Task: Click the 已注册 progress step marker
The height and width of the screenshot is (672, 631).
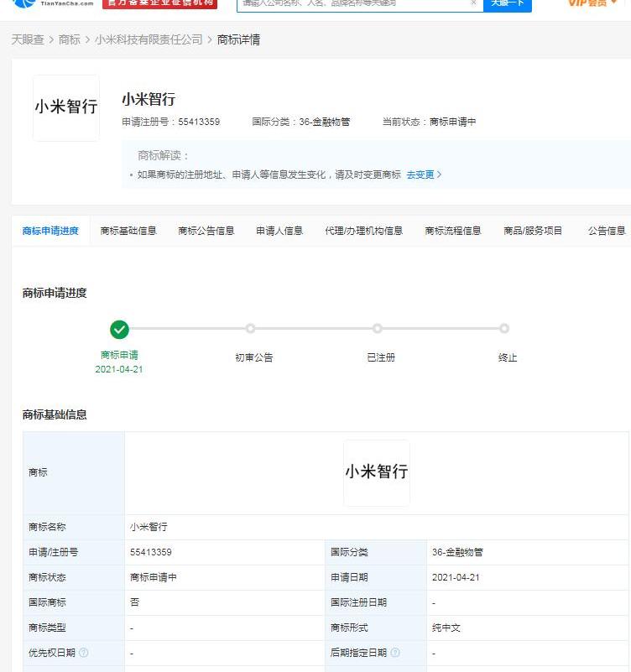Action: pos(378,329)
